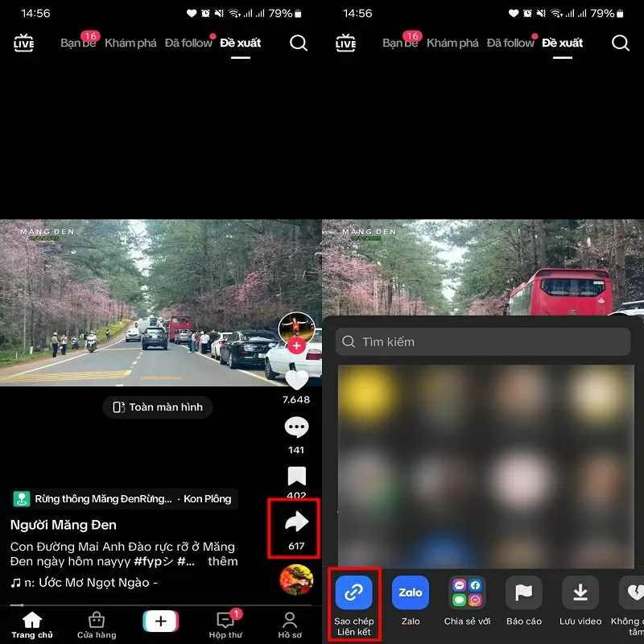Switch to the Đã follow tab

pyautogui.click(x=188, y=43)
